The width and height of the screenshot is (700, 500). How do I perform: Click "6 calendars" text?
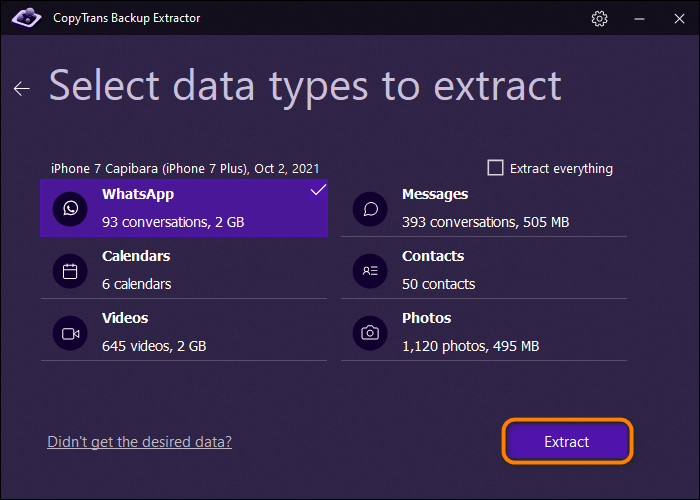click(x=137, y=284)
